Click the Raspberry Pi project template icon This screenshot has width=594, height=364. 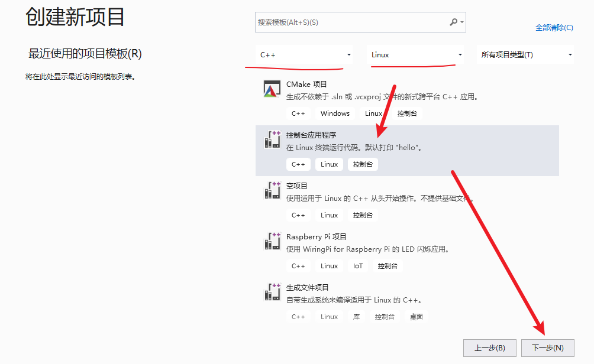click(x=272, y=241)
